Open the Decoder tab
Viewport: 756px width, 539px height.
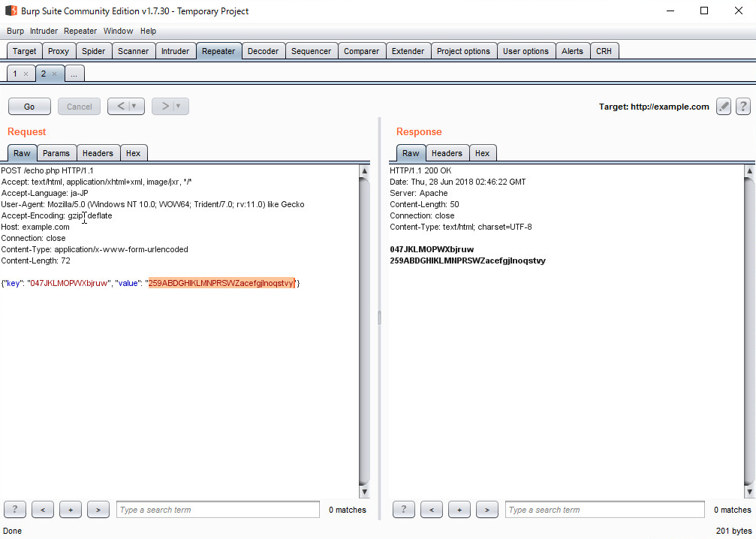coord(264,51)
